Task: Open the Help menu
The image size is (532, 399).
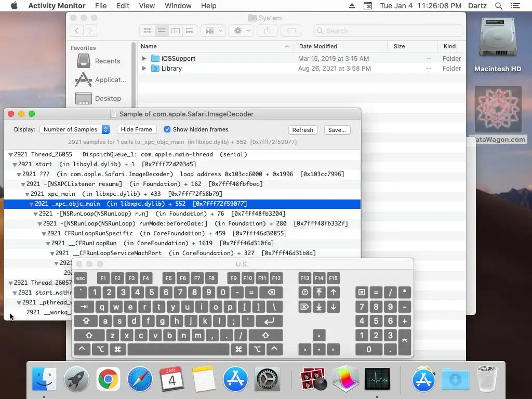Action: (208, 6)
